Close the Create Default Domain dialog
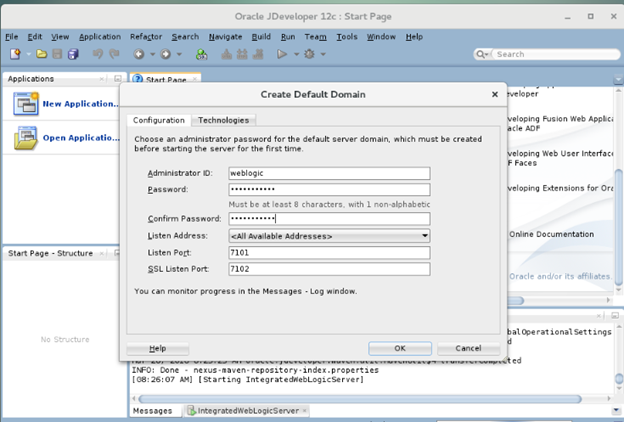The width and height of the screenshot is (624, 422). 494,94
